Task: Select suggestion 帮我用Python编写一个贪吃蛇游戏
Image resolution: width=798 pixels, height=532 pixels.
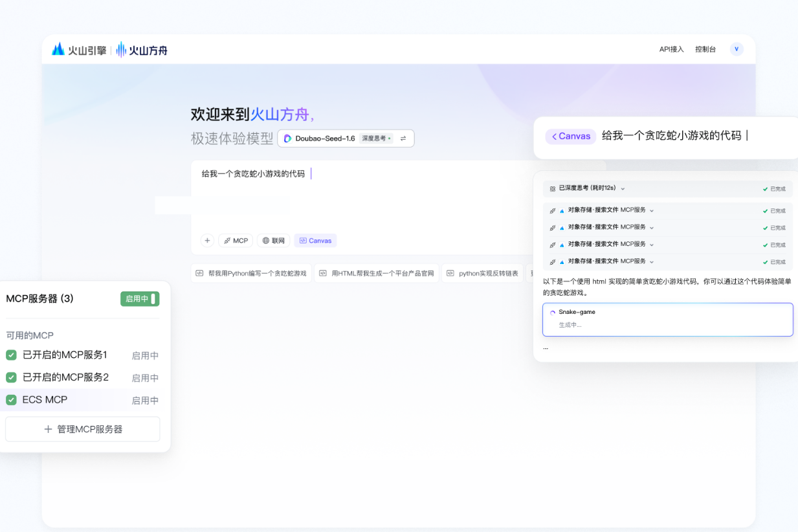Action: tap(251, 273)
